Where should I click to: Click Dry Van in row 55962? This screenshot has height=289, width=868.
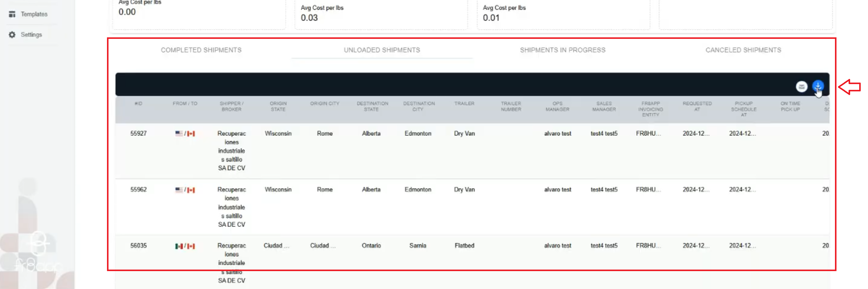coord(464,189)
